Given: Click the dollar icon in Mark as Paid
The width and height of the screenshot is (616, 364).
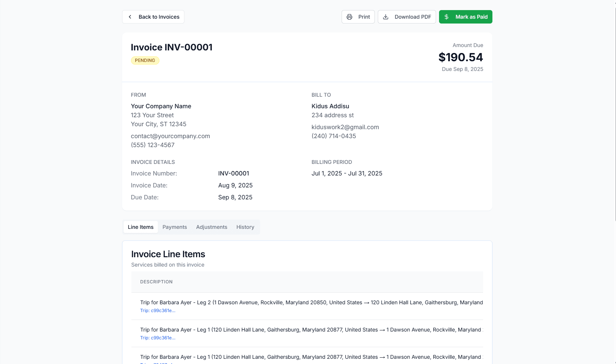Looking at the screenshot, I should [x=447, y=17].
